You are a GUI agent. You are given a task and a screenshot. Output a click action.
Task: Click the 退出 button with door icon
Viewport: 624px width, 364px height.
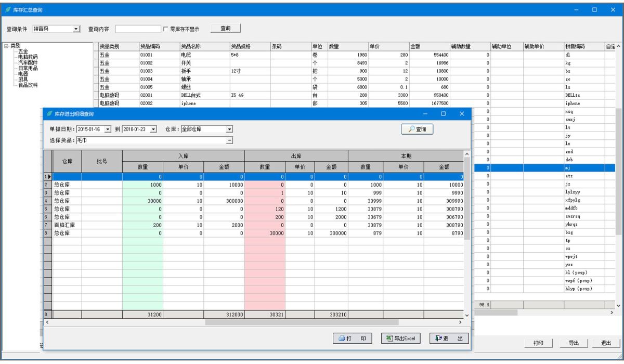449,339
